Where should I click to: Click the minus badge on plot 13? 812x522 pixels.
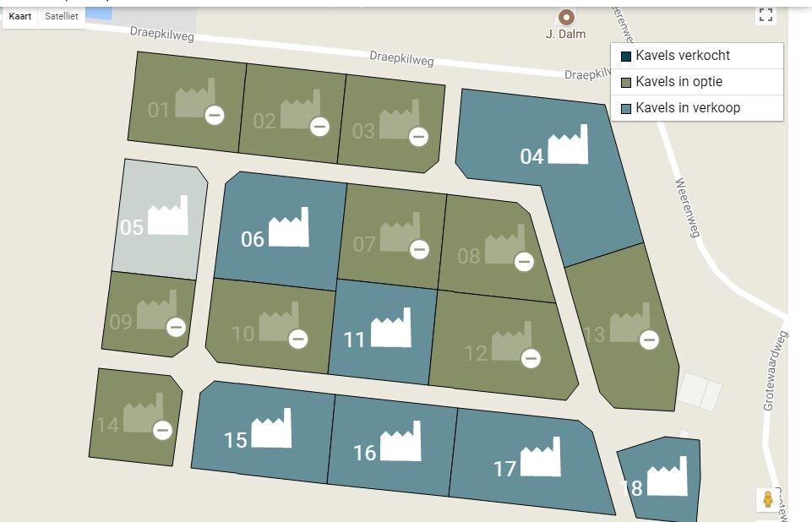point(650,340)
